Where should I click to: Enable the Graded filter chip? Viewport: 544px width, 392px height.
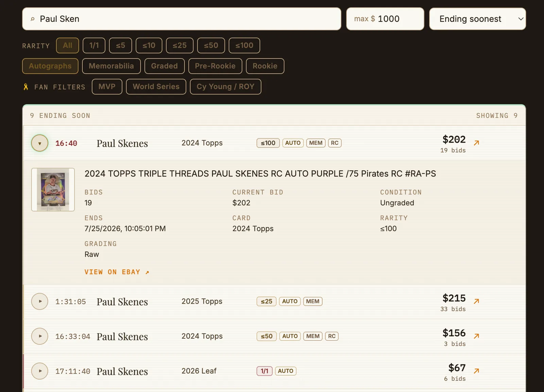tap(165, 66)
